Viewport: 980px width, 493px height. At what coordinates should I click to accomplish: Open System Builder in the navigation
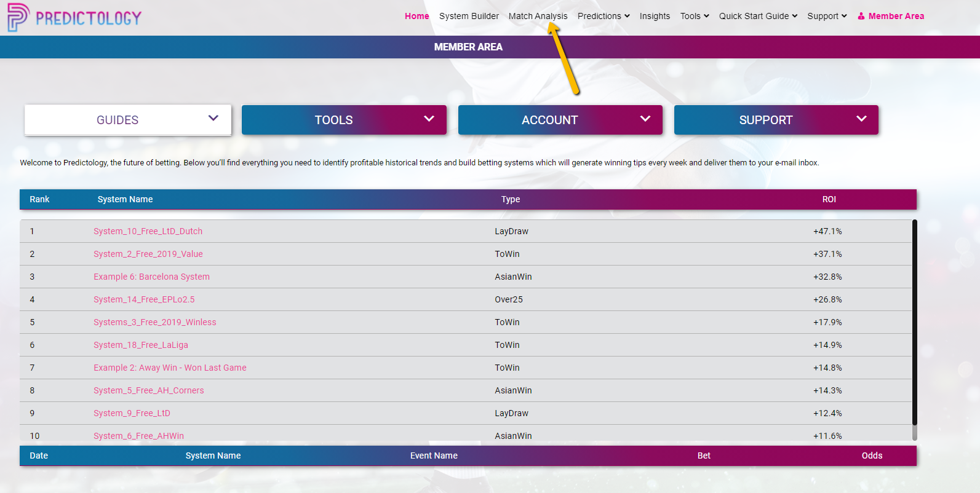click(x=469, y=16)
